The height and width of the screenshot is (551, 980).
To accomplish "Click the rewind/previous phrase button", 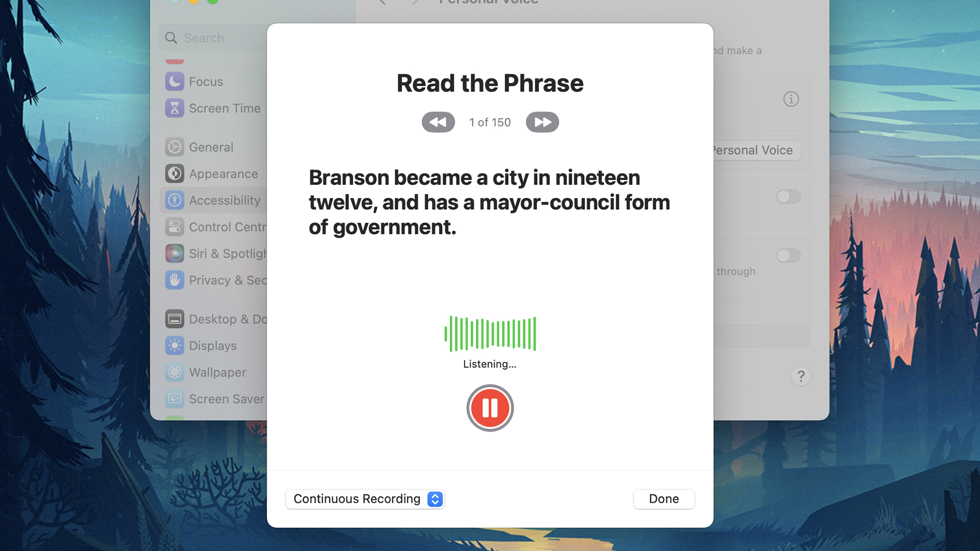I will [x=438, y=122].
